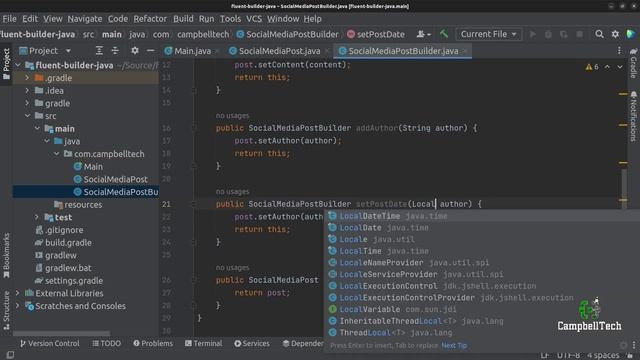Click Project panel horizontal scrollbar
Viewport: 640px width, 360px height.
(62, 333)
